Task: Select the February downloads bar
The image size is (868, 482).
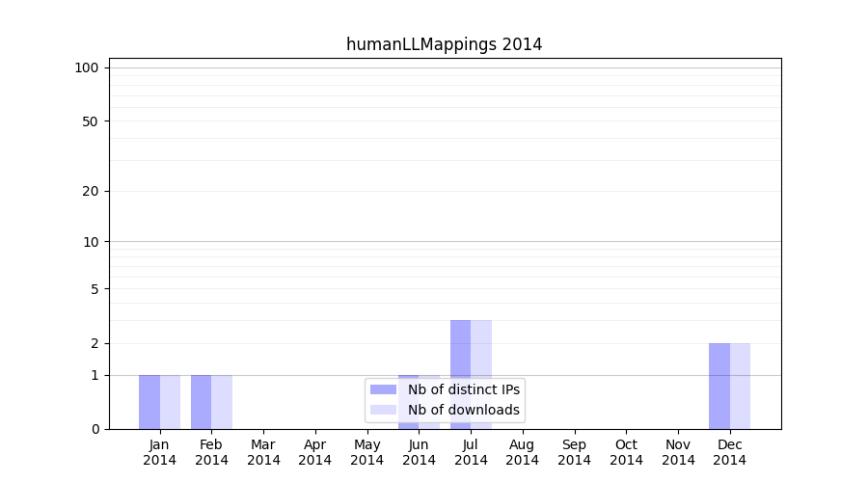Action: tap(222, 402)
